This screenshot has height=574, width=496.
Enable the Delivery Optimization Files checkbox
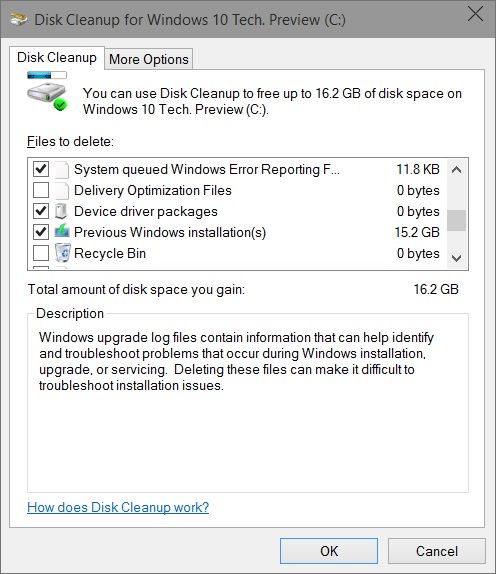(41, 190)
